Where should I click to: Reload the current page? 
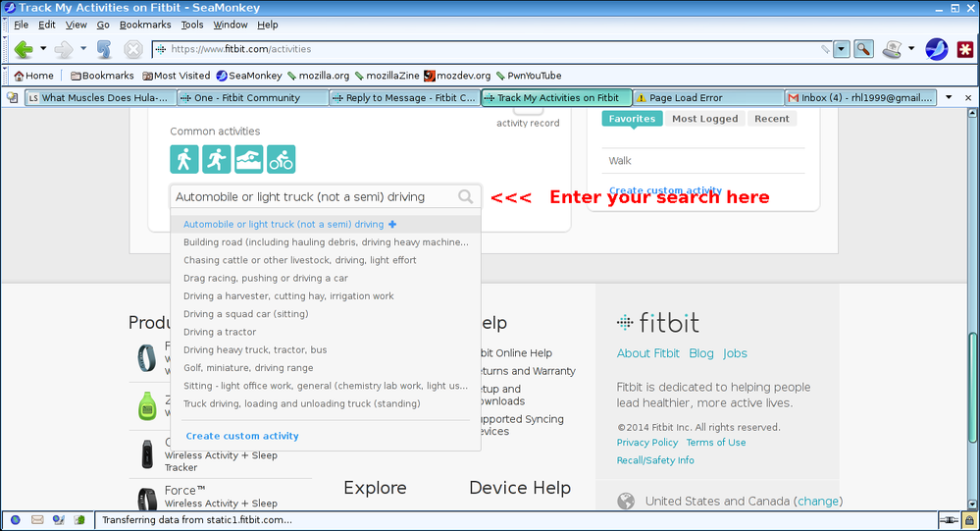click(104, 49)
